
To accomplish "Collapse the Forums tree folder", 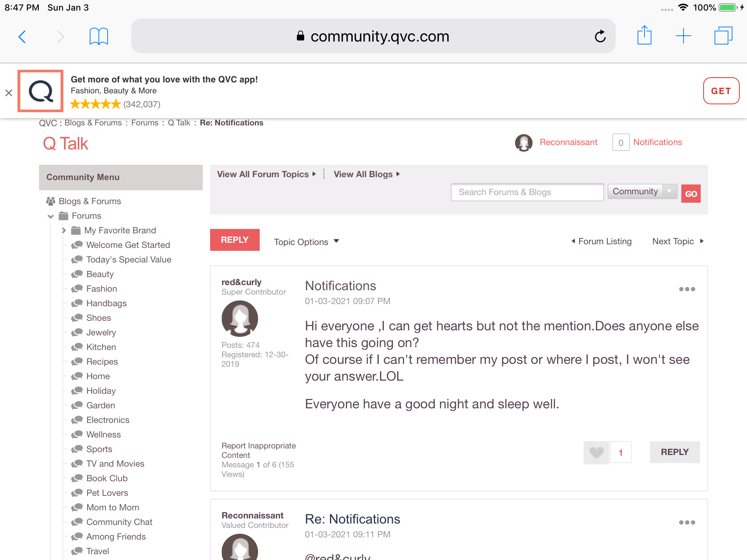I will (x=51, y=216).
